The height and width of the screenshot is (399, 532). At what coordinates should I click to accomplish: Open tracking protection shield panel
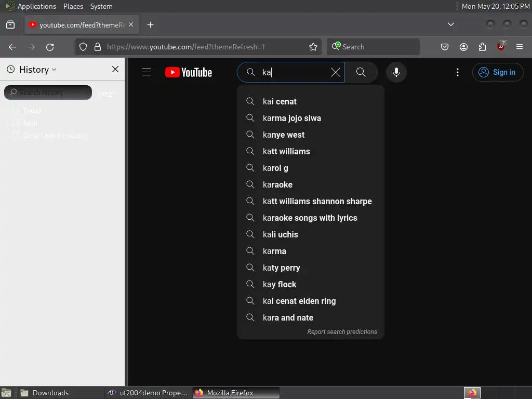click(x=83, y=47)
